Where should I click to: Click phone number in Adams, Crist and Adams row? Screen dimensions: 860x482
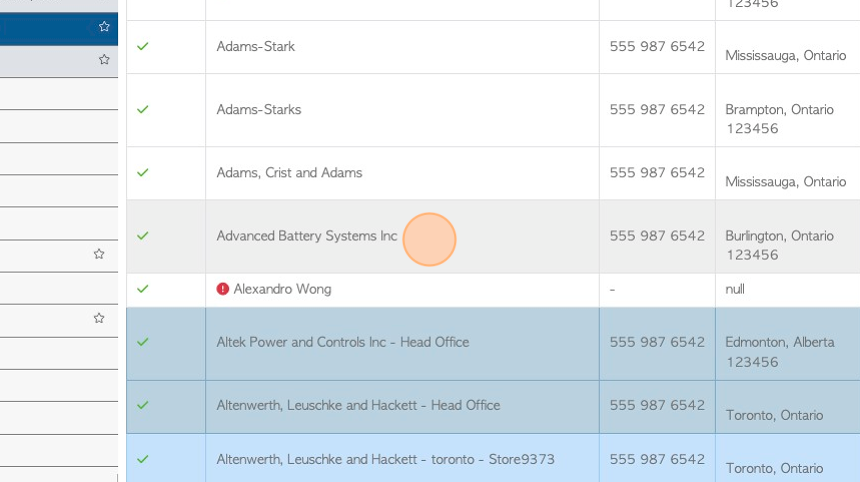coord(657,173)
